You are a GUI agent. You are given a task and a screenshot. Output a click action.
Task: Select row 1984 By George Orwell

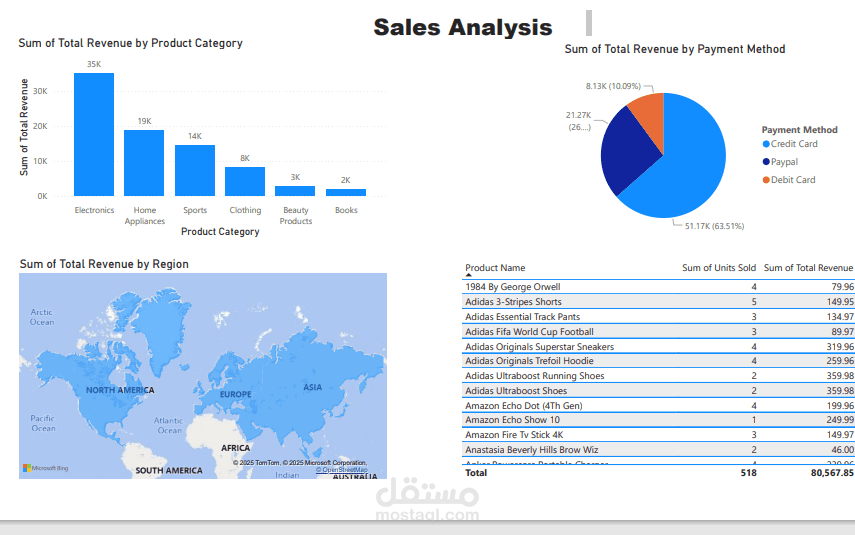point(658,287)
